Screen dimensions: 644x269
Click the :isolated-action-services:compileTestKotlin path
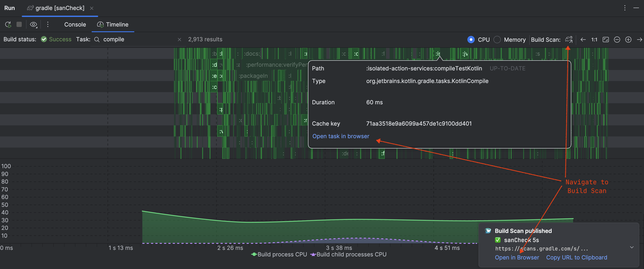424,68
